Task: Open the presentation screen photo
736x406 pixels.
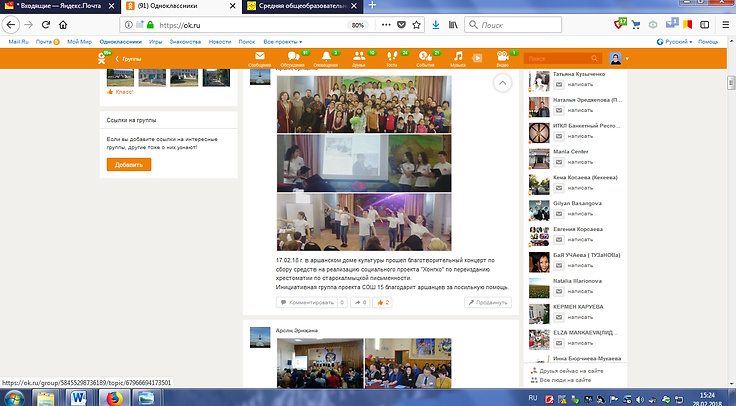Action: 364,163
